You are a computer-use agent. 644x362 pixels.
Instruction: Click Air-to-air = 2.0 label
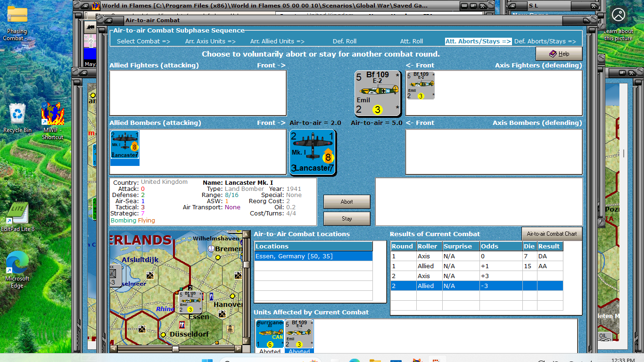[315, 123]
